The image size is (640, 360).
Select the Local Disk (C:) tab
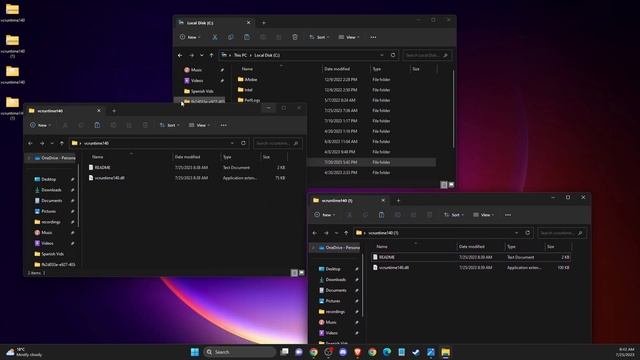[x=214, y=23]
